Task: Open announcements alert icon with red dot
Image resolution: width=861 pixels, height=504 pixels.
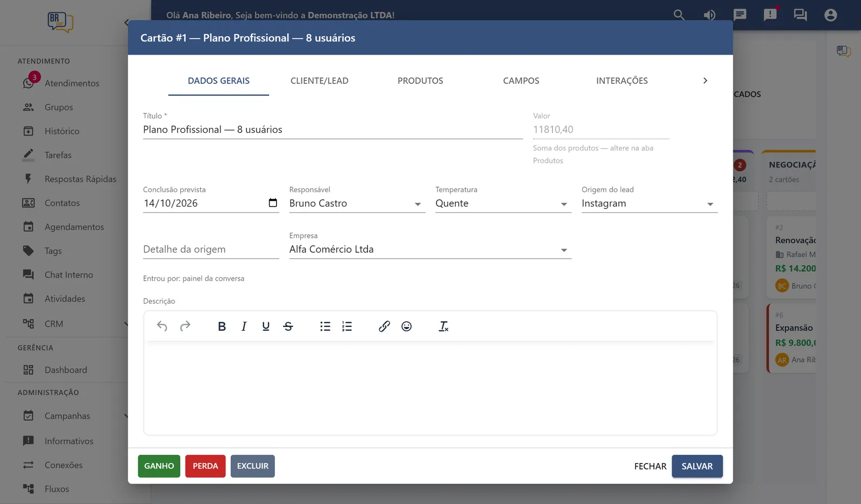Action: tap(770, 15)
